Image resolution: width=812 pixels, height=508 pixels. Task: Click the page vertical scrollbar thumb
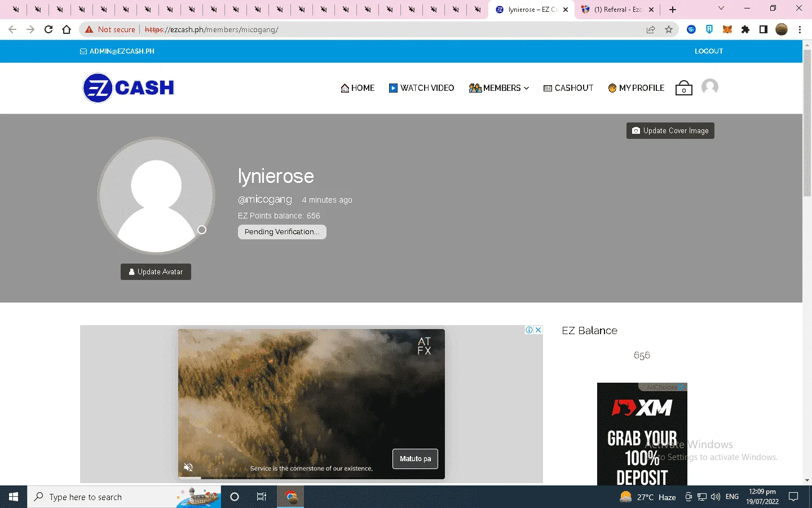pyautogui.click(x=807, y=123)
